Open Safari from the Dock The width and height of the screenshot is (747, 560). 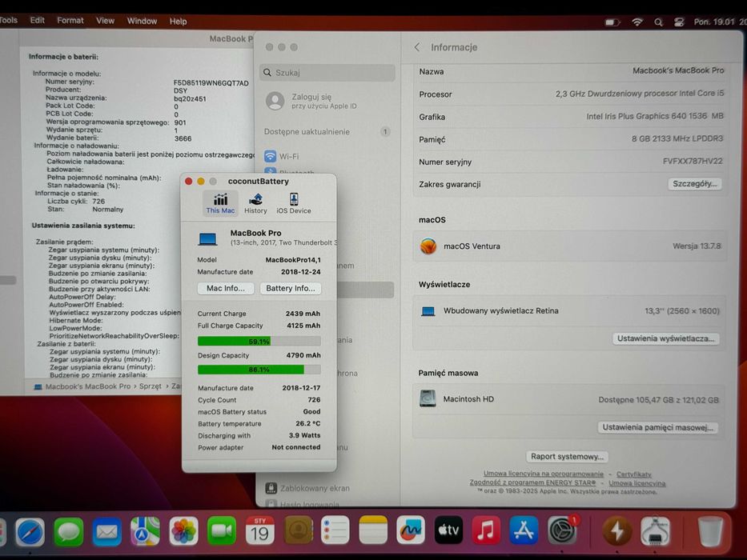30,531
